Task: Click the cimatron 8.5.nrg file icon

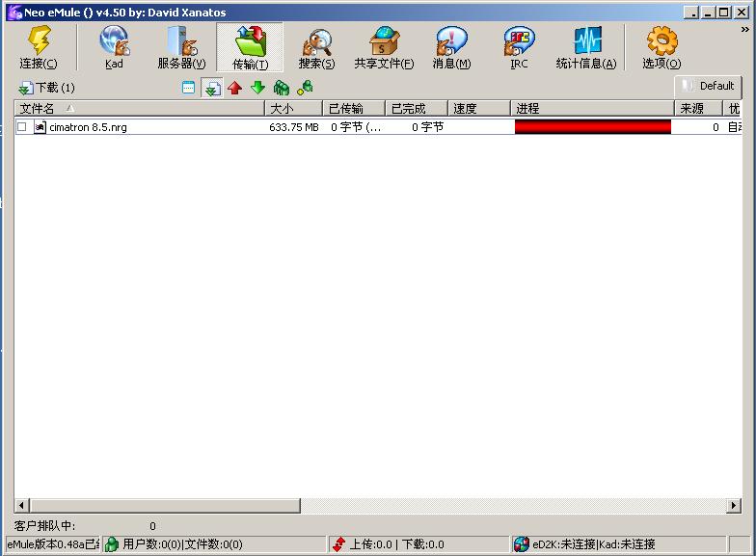Action: (x=40, y=127)
